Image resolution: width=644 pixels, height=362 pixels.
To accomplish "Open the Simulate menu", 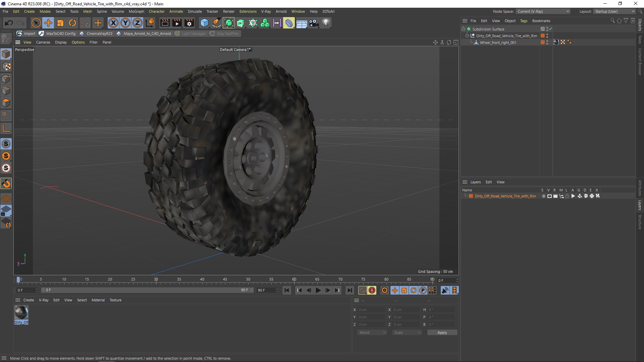I will tap(195, 11).
